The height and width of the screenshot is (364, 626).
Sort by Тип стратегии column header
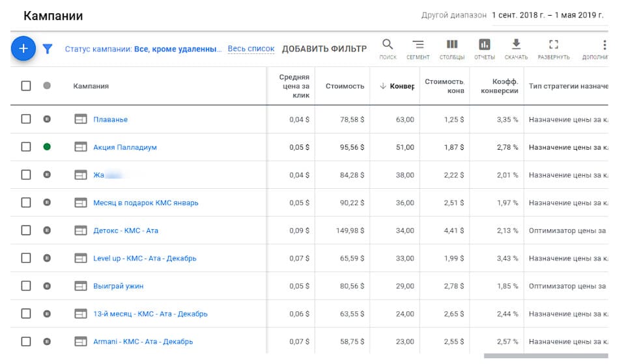(568, 86)
